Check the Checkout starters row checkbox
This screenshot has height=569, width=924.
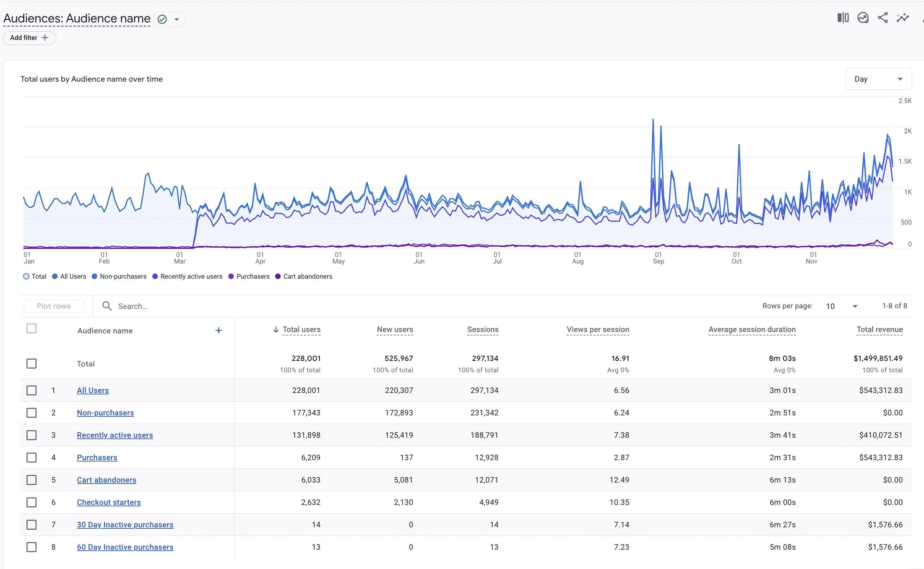[32, 503]
